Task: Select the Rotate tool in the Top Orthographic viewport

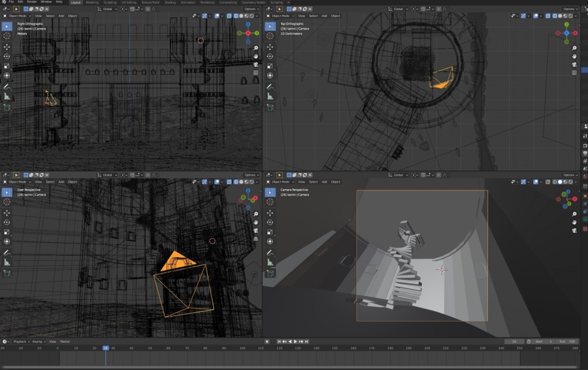Action: pyautogui.click(x=270, y=56)
